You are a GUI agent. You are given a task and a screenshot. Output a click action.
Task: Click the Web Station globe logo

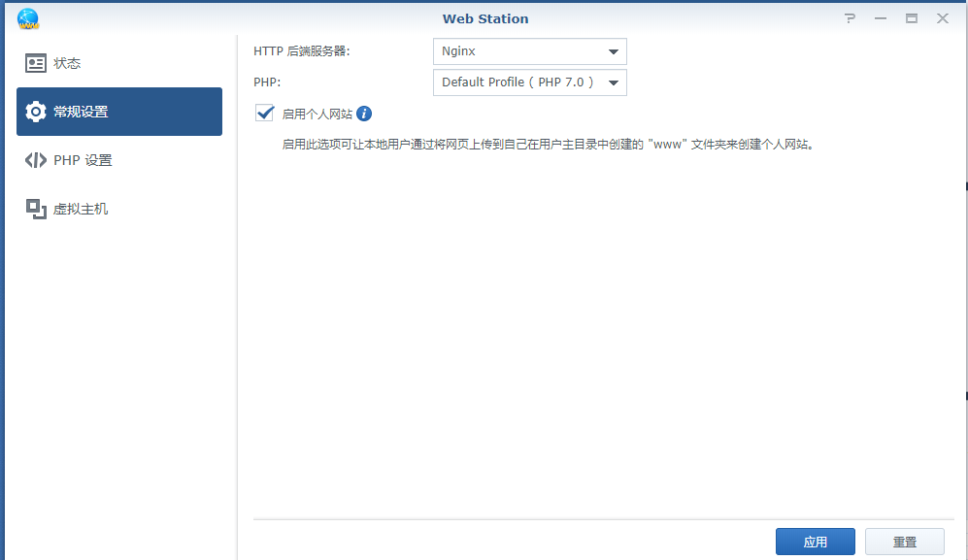(28, 17)
